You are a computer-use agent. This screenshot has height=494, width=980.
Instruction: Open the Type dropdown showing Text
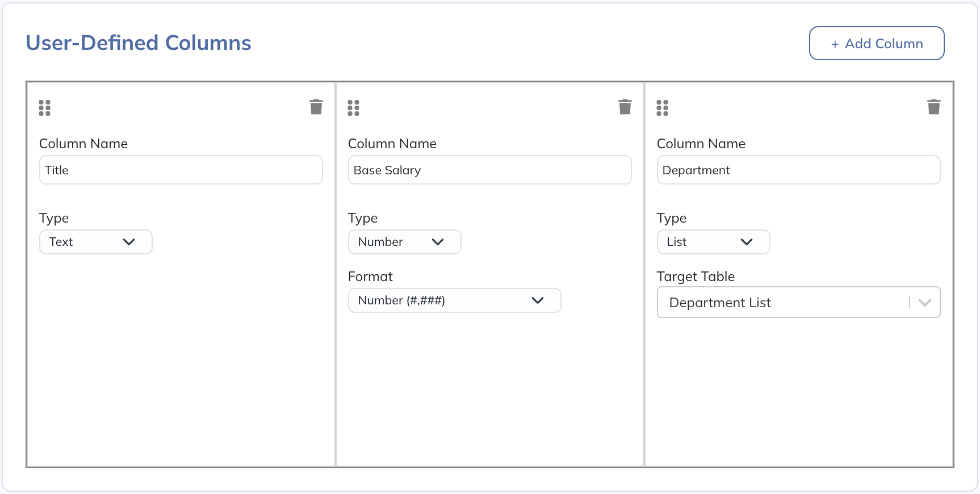[x=95, y=242]
